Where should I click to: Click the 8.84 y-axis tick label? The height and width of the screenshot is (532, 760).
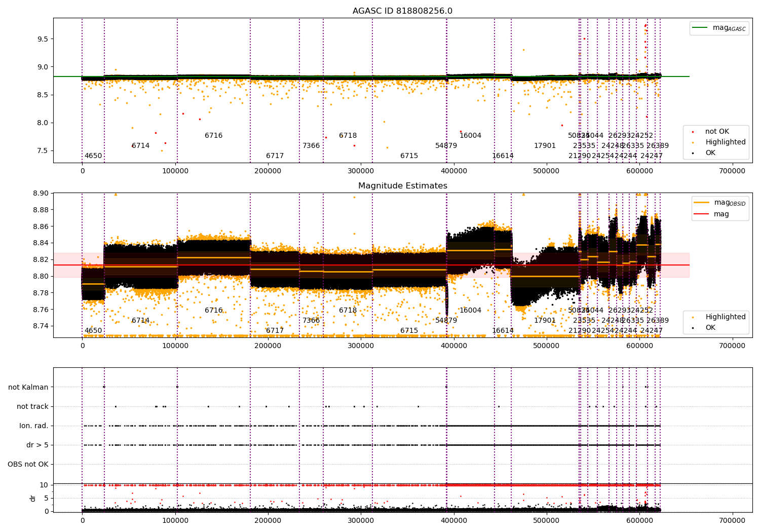(41, 243)
